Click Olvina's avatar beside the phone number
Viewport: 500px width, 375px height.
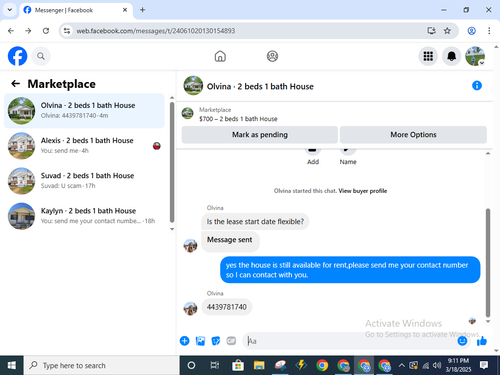pos(190,308)
